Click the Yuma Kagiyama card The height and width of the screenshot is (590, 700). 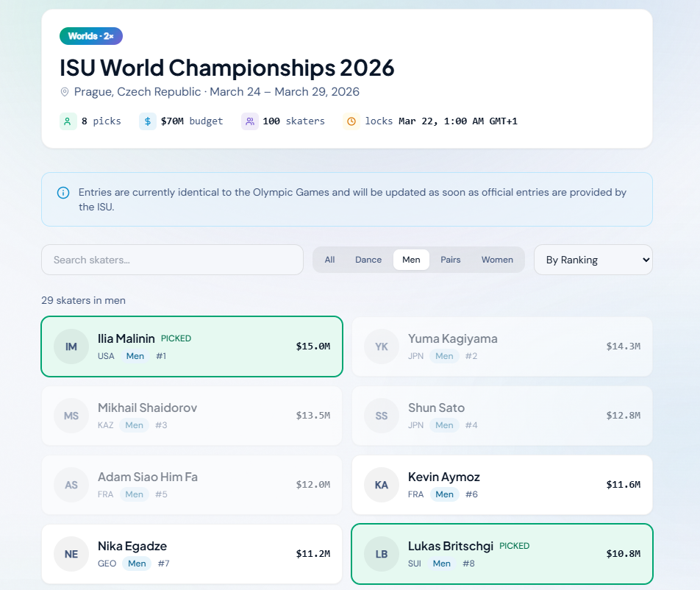pos(502,346)
